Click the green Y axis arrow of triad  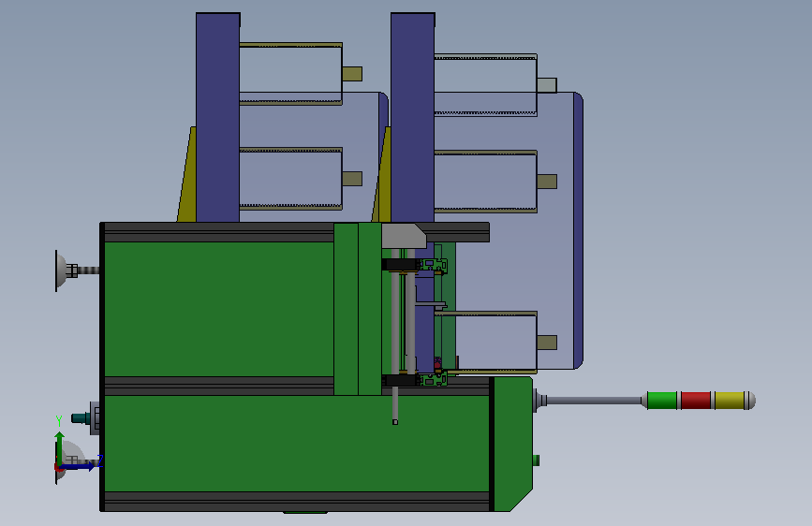(x=60, y=447)
